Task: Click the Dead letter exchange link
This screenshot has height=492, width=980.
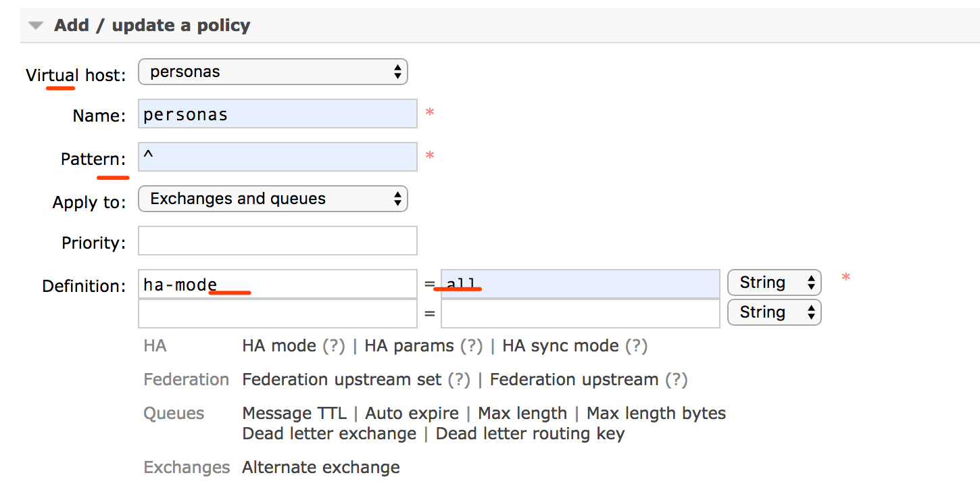Action: coord(329,434)
